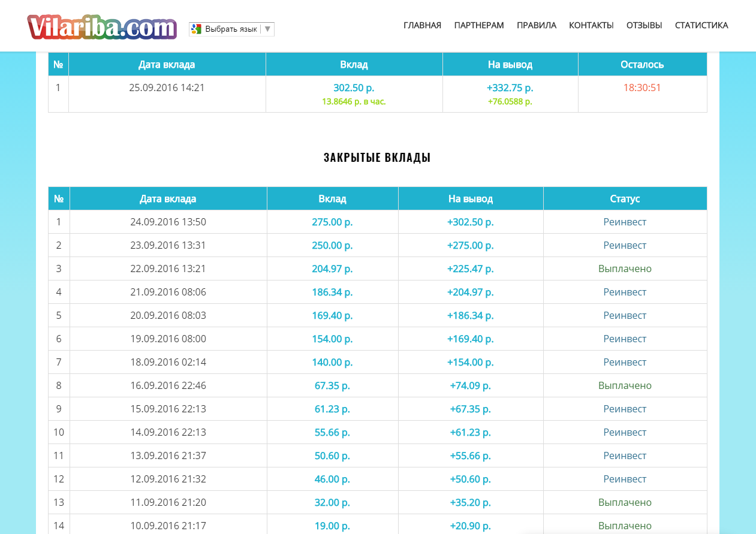
Task: Open the СТАТИСТИКА page
Action: 701,25
